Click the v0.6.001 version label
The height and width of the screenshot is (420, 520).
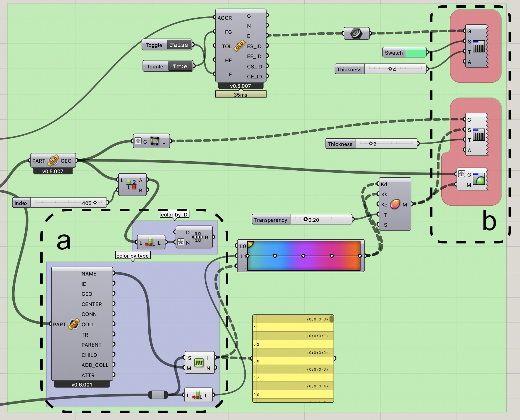pos(82,384)
